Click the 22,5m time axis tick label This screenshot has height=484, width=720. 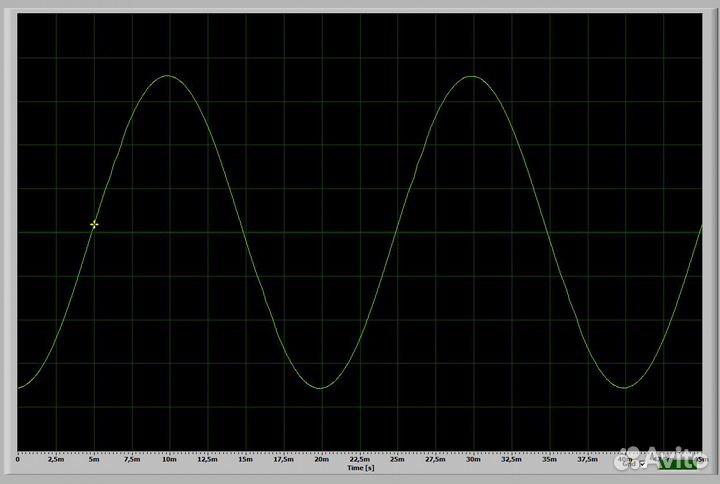360,459
